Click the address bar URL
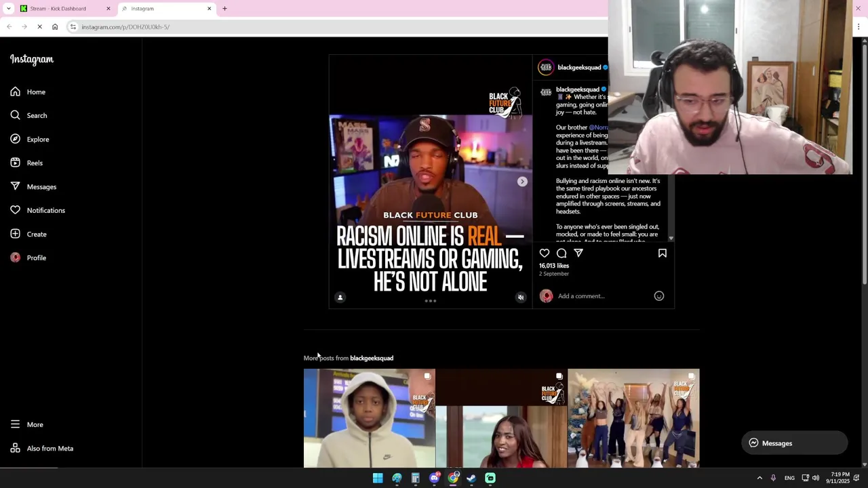The image size is (868, 488). tap(125, 27)
